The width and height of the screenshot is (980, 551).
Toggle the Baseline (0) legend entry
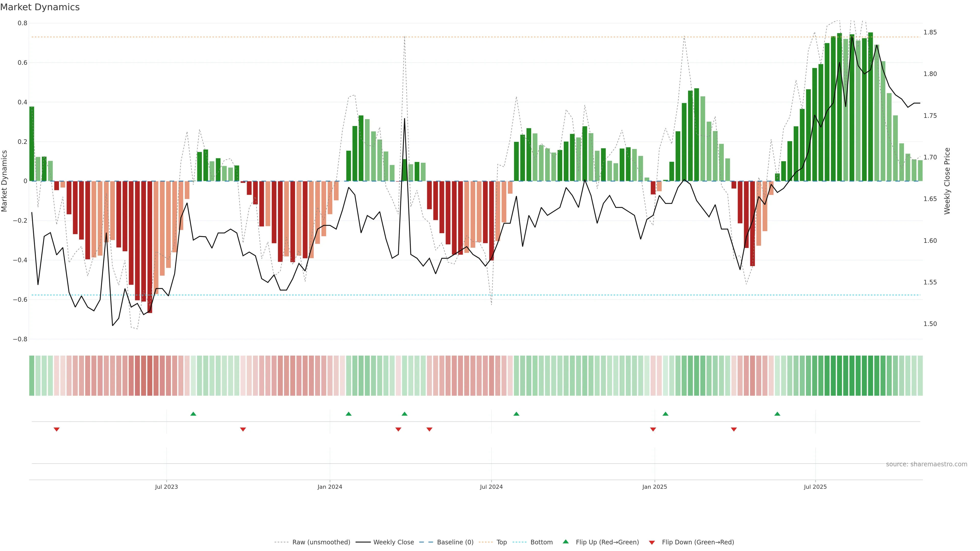click(x=455, y=542)
